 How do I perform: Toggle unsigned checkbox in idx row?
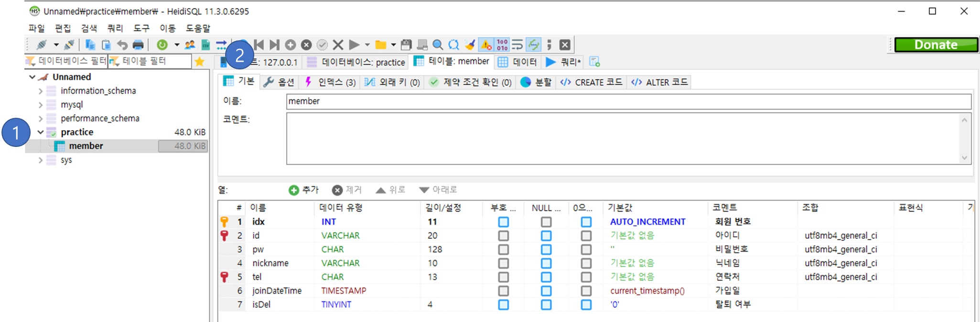tap(504, 222)
